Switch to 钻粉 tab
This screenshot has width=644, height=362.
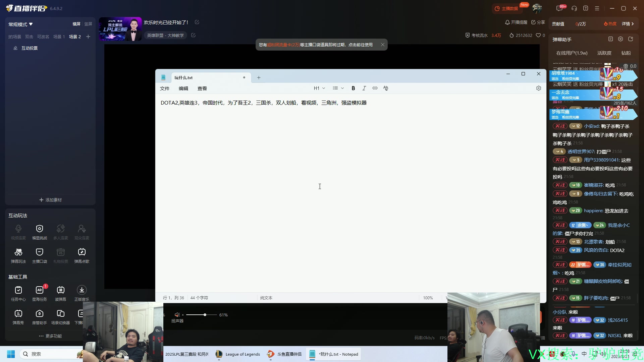click(x=626, y=53)
